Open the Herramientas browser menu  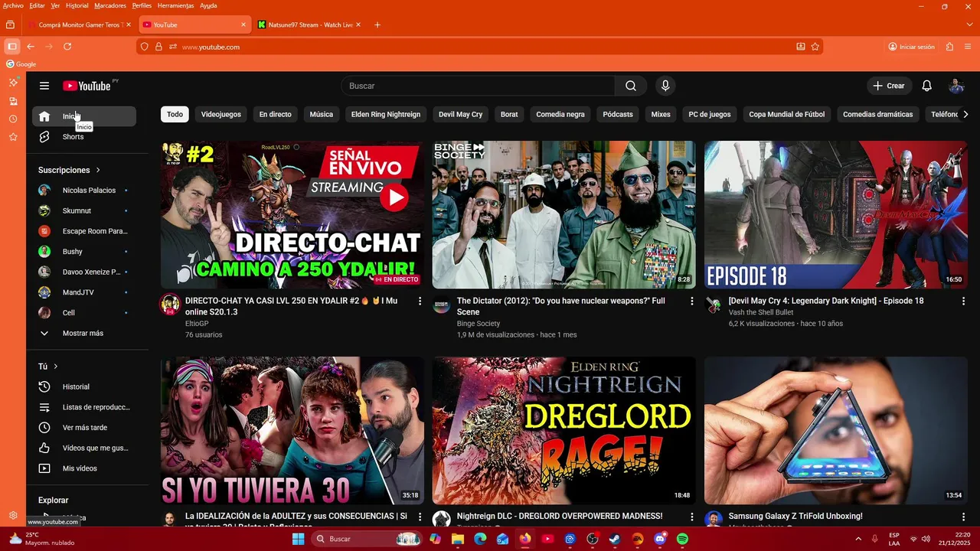[175, 5]
